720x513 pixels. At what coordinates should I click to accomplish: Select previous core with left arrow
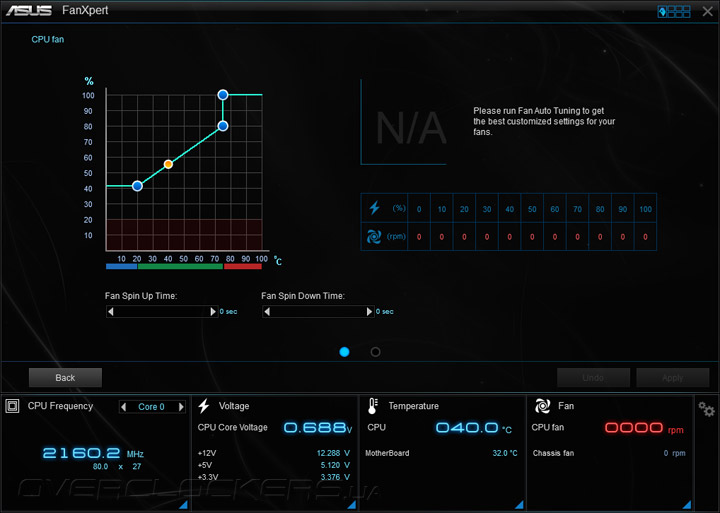point(123,406)
